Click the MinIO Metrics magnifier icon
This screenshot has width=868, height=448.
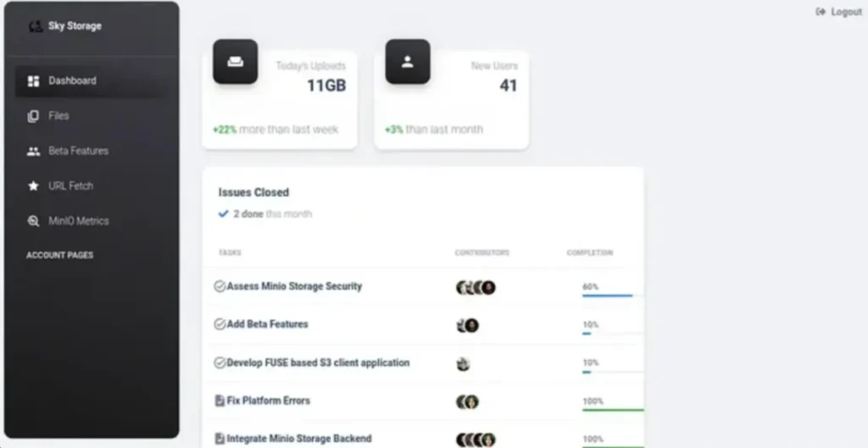34,221
